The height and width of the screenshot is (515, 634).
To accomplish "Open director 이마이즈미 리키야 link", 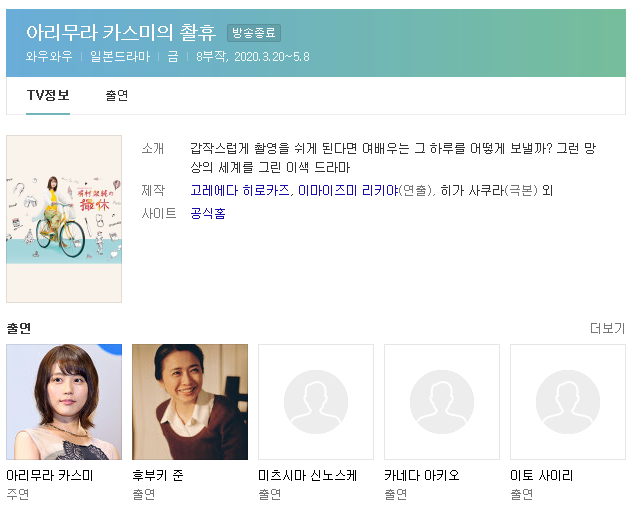I will coord(348,190).
